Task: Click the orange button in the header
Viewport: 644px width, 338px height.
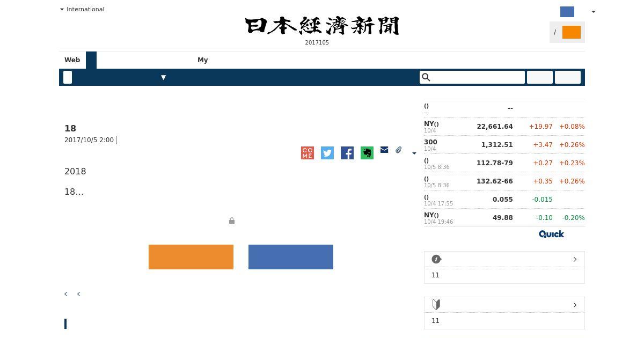Action: [x=572, y=32]
